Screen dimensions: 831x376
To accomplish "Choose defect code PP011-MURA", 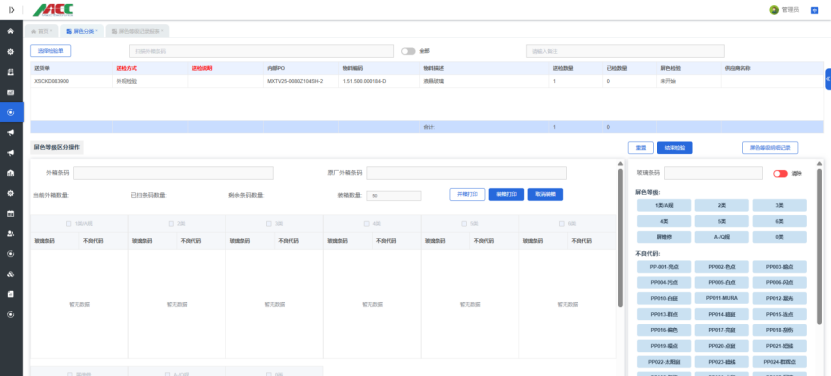I will tap(722, 298).
